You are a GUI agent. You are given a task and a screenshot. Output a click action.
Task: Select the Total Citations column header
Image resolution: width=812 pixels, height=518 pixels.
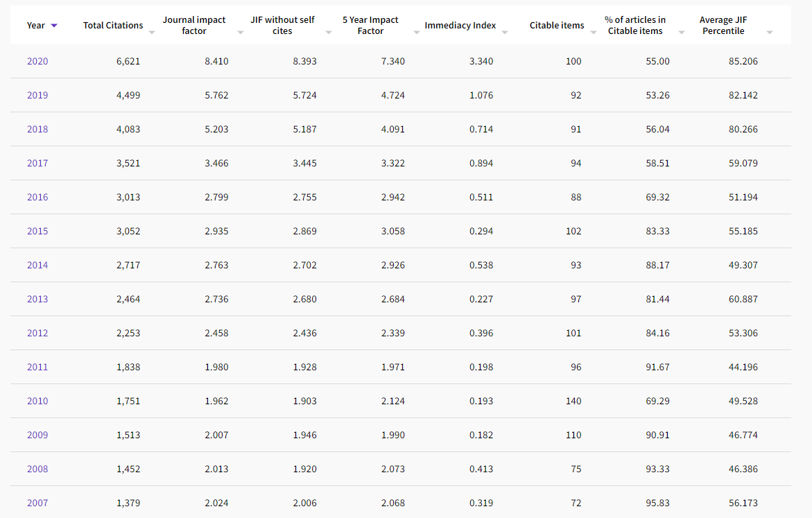pyautogui.click(x=113, y=26)
